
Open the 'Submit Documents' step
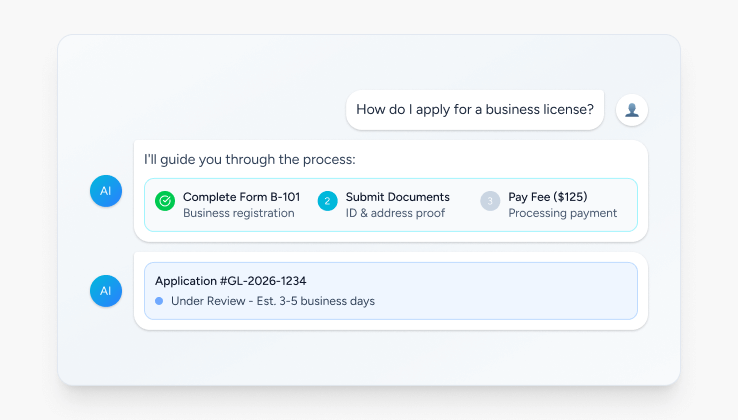(397, 197)
